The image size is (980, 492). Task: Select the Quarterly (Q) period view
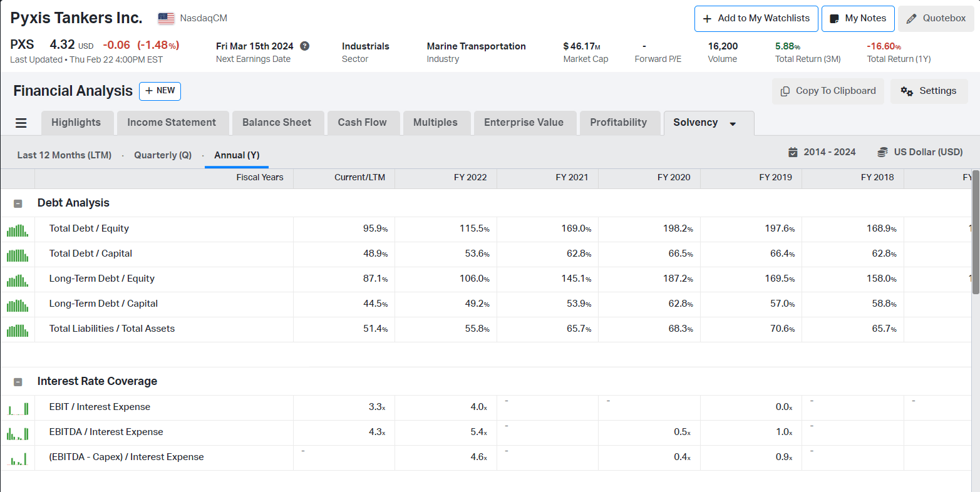click(163, 155)
